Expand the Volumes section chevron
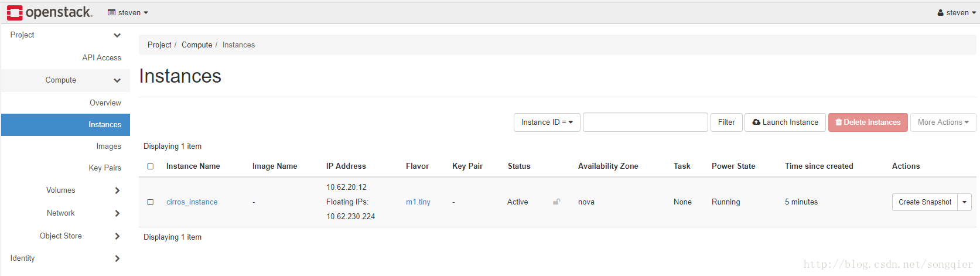 (x=117, y=190)
